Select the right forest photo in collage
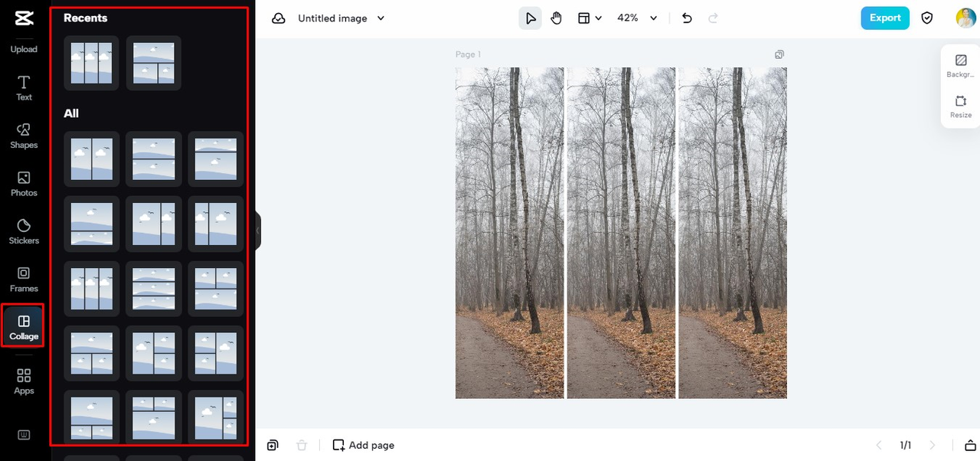 733,233
